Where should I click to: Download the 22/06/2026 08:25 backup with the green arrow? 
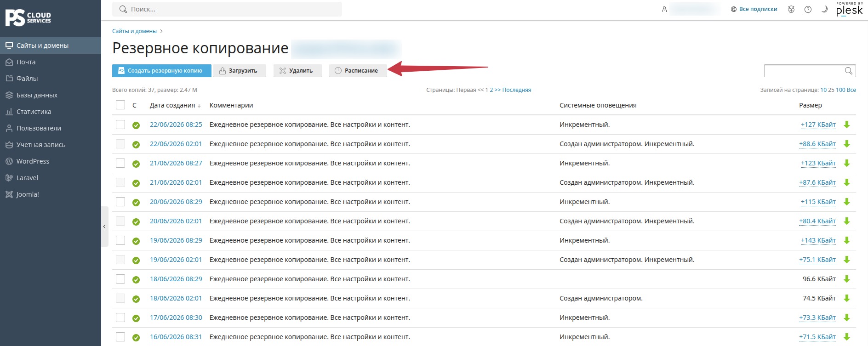pos(847,125)
